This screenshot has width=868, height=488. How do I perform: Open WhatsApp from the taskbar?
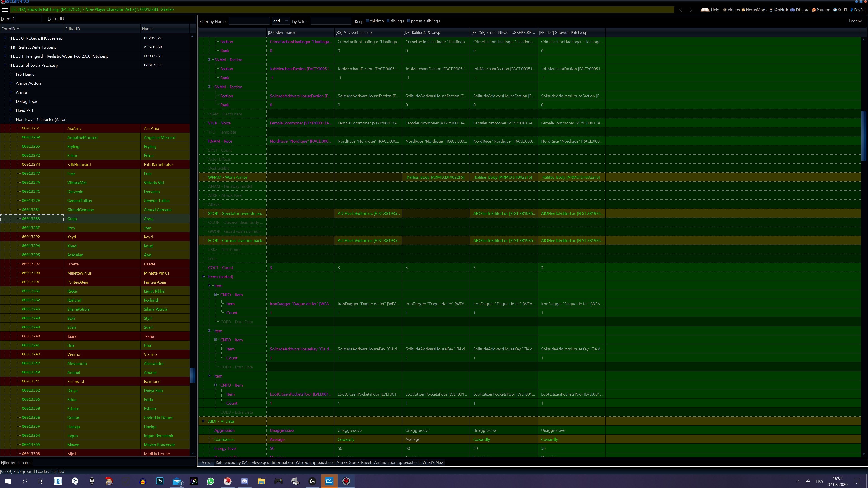(211, 481)
